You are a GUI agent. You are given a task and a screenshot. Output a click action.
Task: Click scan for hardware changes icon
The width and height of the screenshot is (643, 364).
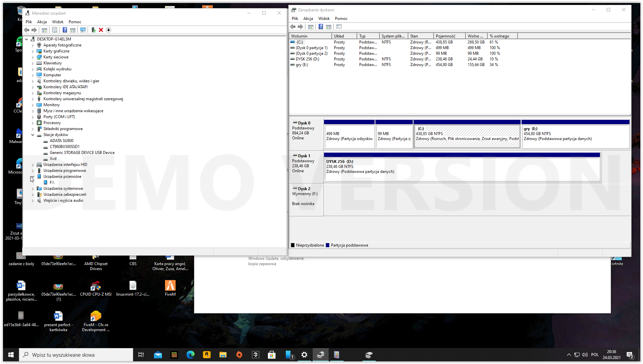83,30
